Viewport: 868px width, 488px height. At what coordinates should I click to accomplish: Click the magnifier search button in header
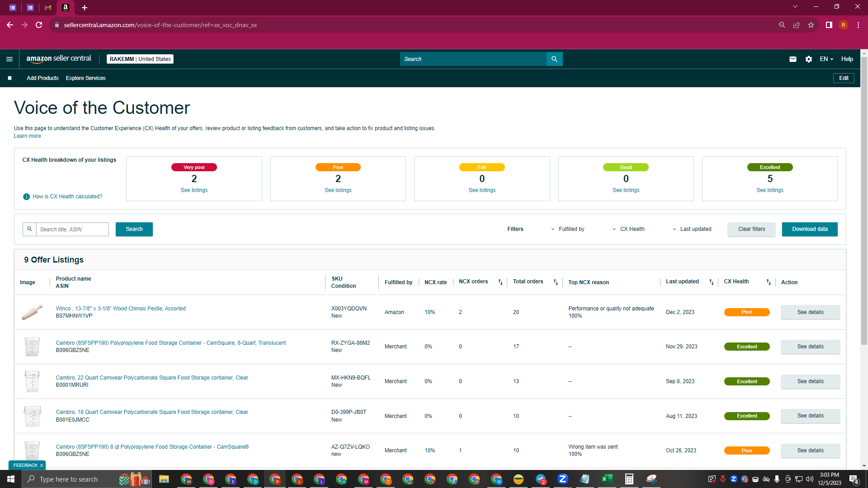[x=554, y=59]
